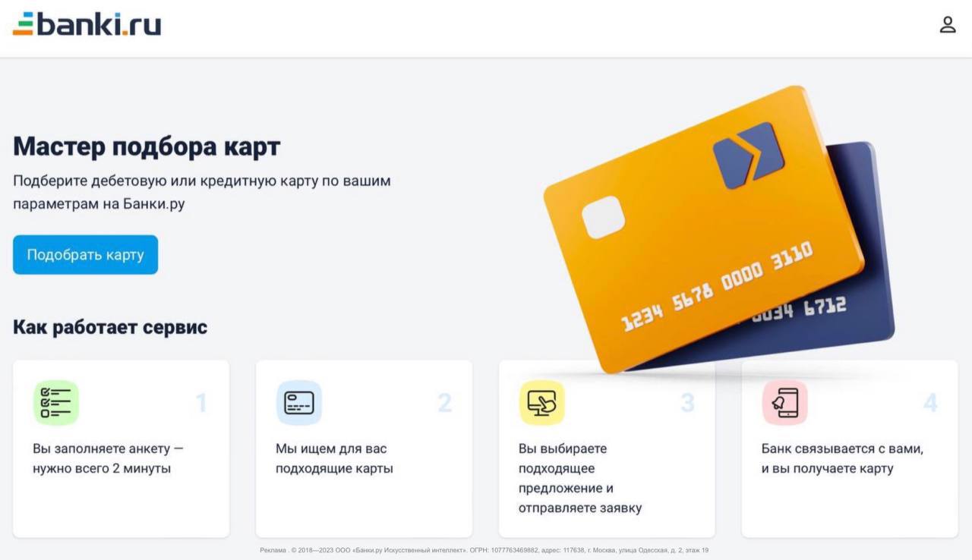Click the green checklist questionnaire icon
The height and width of the screenshot is (560, 972).
pyautogui.click(x=56, y=402)
